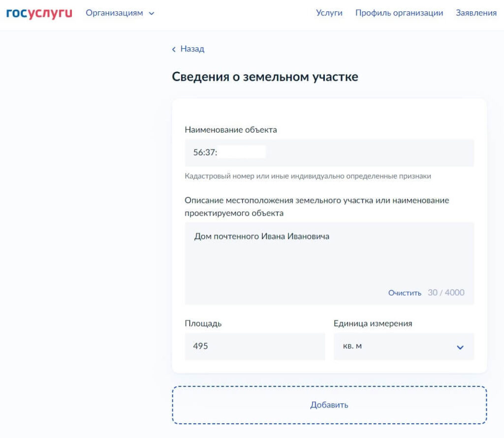This screenshot has width=504, height=438.
Task: Open the Госуслуги logo home link
Action: (39, 13)
